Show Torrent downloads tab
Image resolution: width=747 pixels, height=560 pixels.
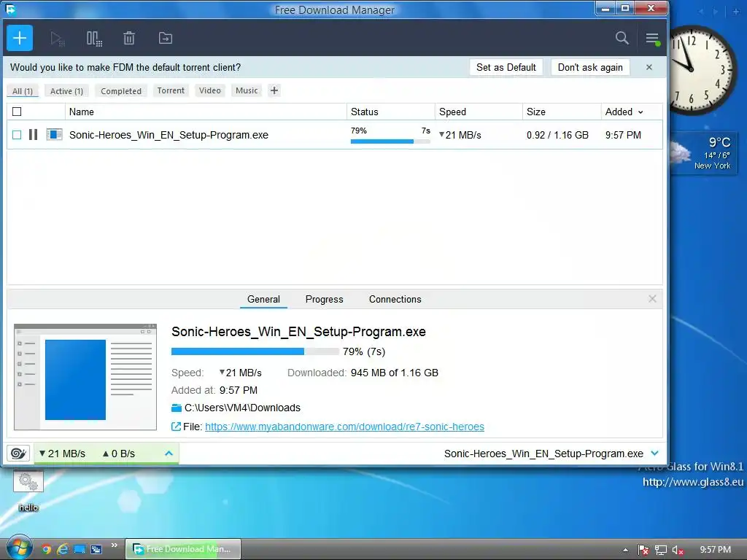click(171, 90)
